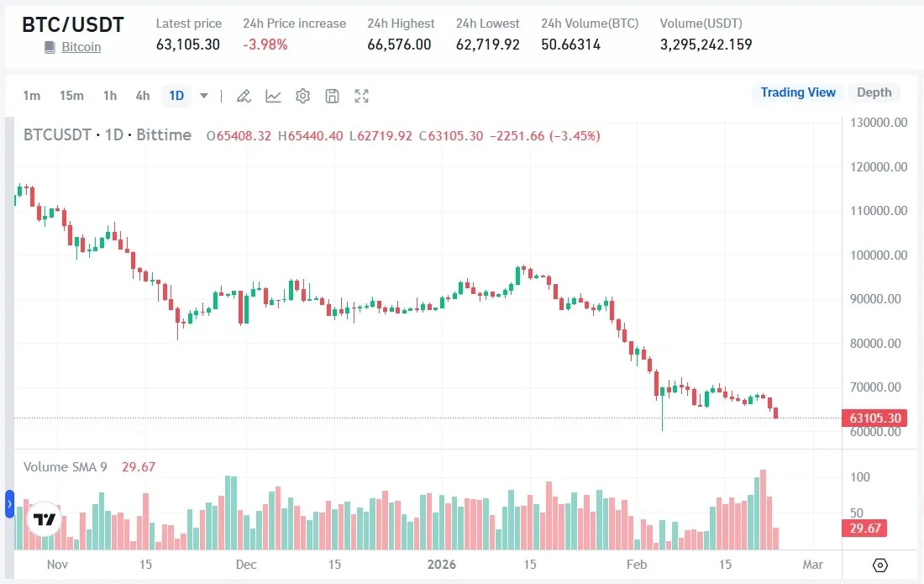924x584 pixels.
Task: Select the drawing tools pen icon
Action: (244, 96)
